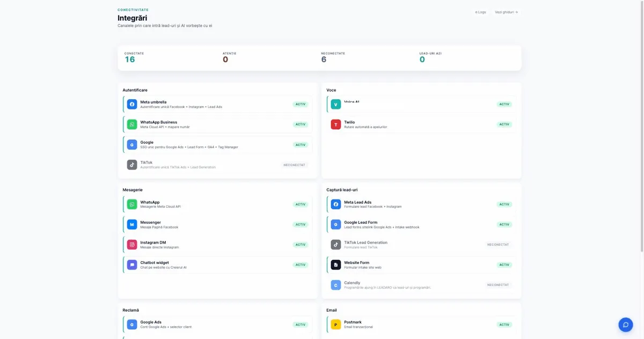Click the Integrări page heading

[x=133, y=18]
